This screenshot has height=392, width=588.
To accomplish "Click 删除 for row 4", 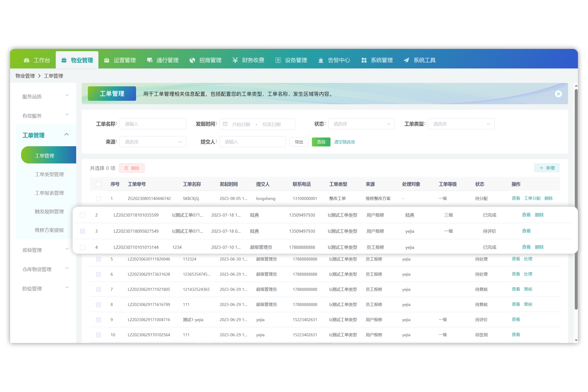I will coord(539,247).
